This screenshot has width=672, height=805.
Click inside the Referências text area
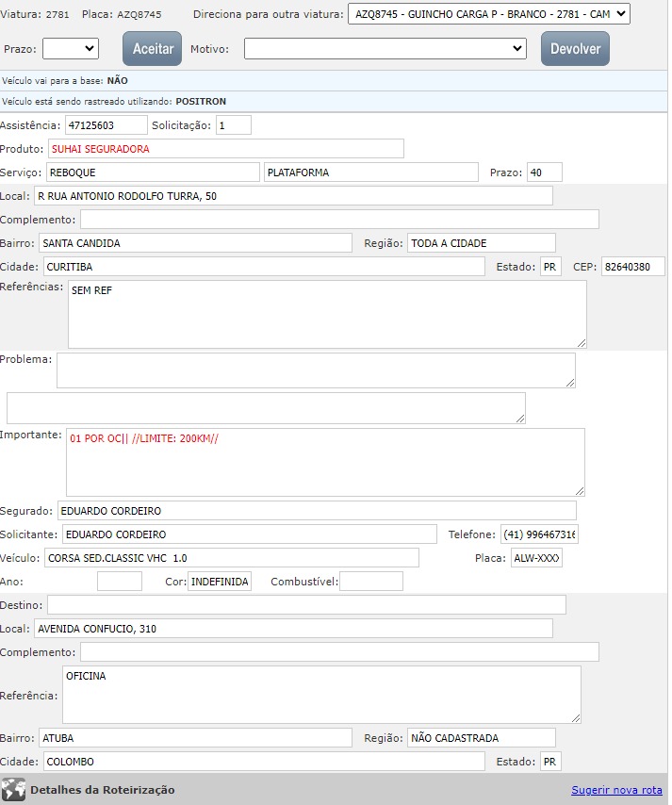(x=327, y=314)
